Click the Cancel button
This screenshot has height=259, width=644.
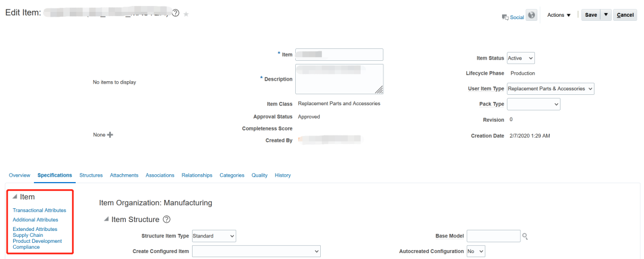pyautogui.click(x=625, y=15)
